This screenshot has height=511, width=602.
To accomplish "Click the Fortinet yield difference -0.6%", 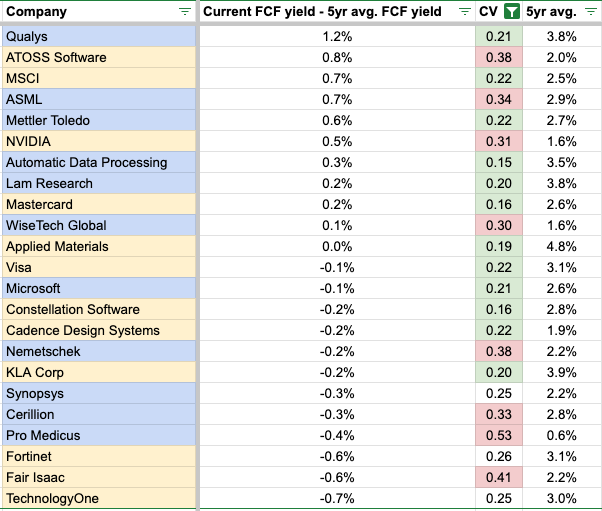I will pos(337,456).
